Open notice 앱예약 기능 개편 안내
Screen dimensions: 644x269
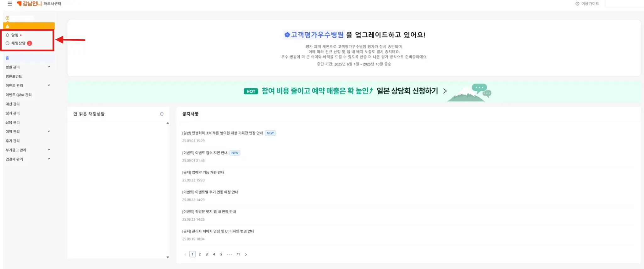(203, 173)
